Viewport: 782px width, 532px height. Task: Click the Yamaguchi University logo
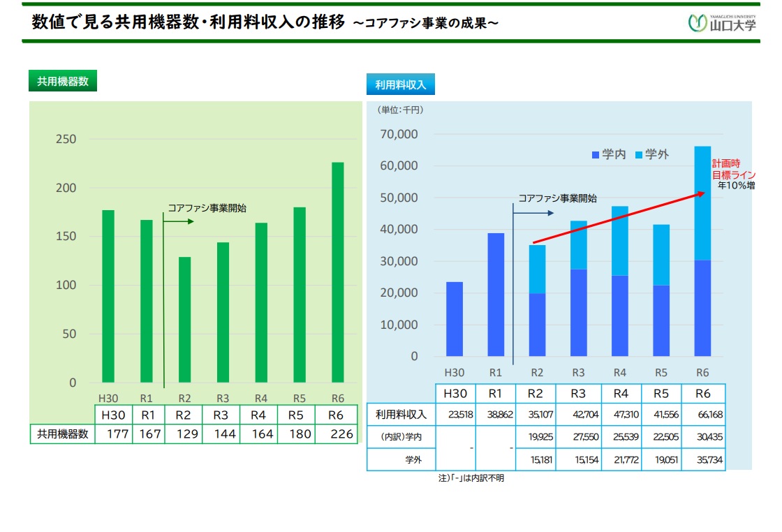722,22
